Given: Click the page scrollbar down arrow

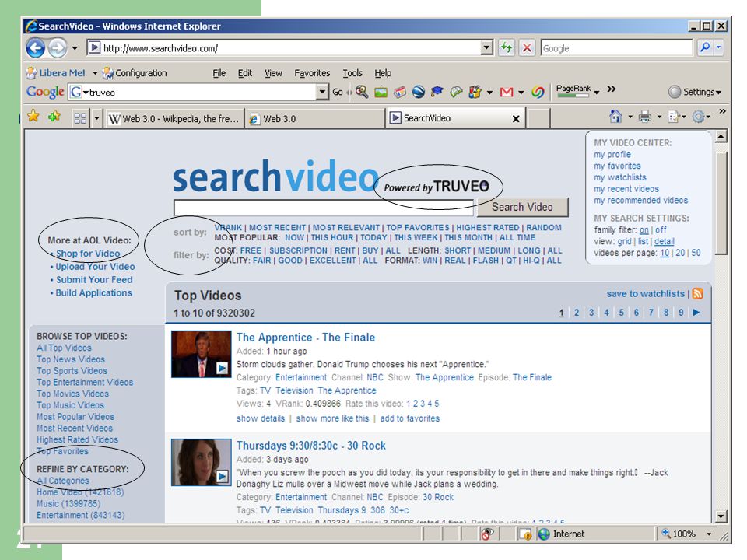Looking at the screenshot, I should tap(721, 516).
